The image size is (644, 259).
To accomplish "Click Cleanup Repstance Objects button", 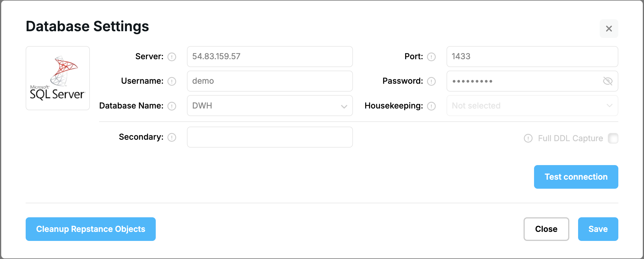I will 91,229.
